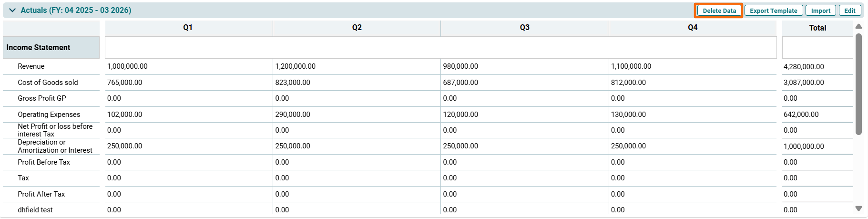This screenshot has width=868, height=219.
Task: Click the scroll up arrow
Action: pyautogui.click(x=858, y=27)
